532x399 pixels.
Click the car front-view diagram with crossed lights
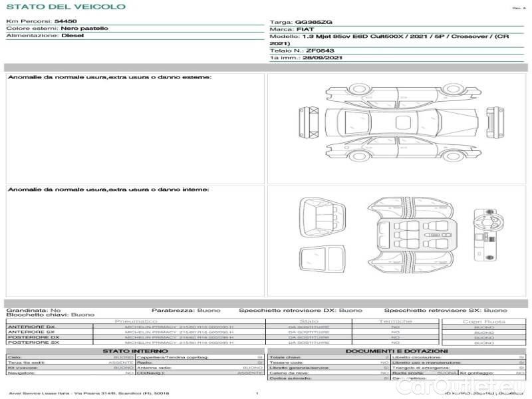pos(307,122)
